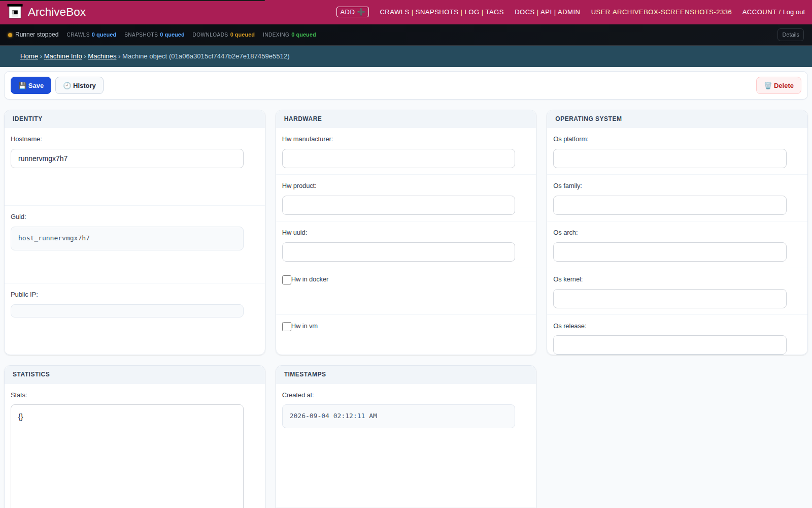The height and width of the screenshot is (508, 812).
Task: Open the SNAPSHOTS menu item
Action: [436, 12]
